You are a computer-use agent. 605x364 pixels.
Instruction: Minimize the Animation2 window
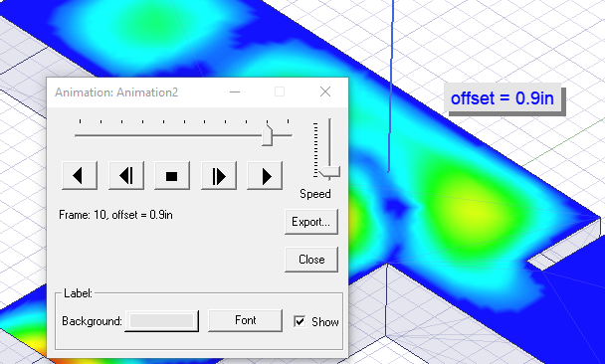click(235, 92)
